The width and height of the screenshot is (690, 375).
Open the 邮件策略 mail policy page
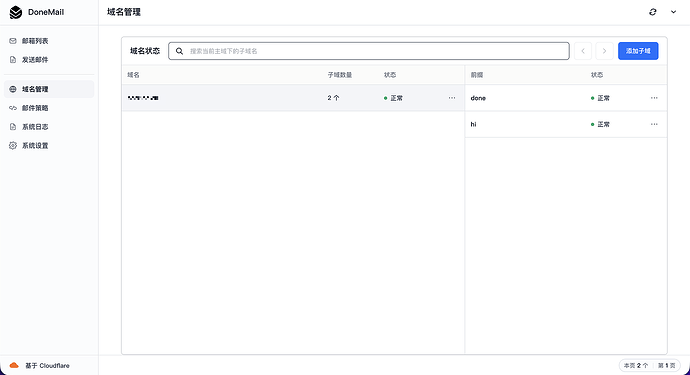(x=49, y=108)
